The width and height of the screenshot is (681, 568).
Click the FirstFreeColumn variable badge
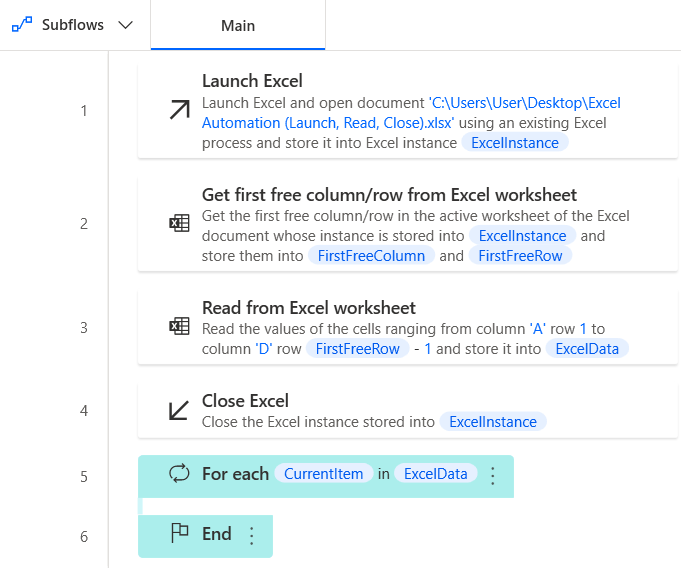pos(371,256)
